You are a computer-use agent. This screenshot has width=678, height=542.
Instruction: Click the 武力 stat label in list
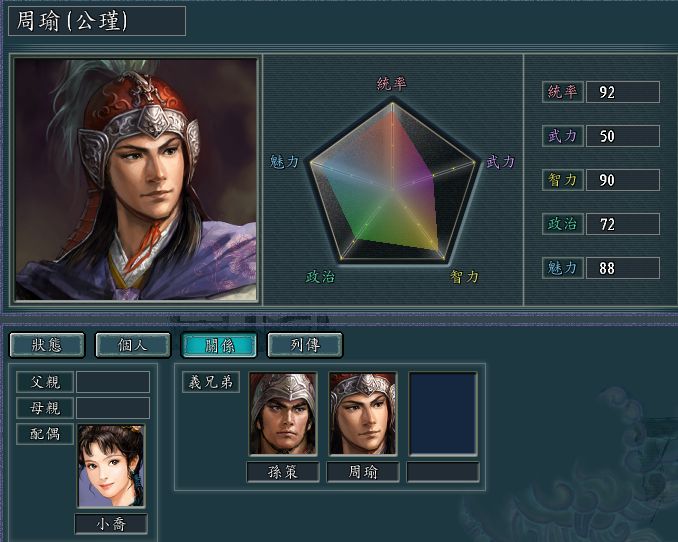(563, 136)
